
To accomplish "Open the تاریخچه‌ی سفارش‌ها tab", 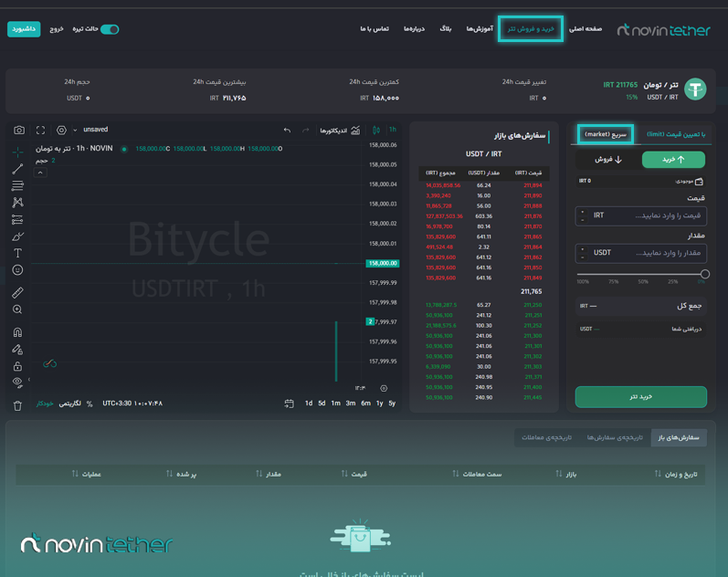I will point(615,437).
